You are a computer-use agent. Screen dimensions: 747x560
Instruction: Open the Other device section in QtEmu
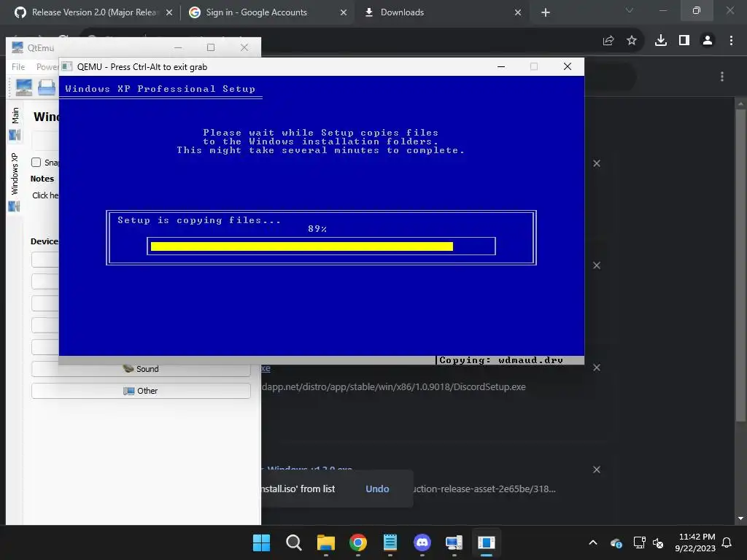tap(141, 391)
